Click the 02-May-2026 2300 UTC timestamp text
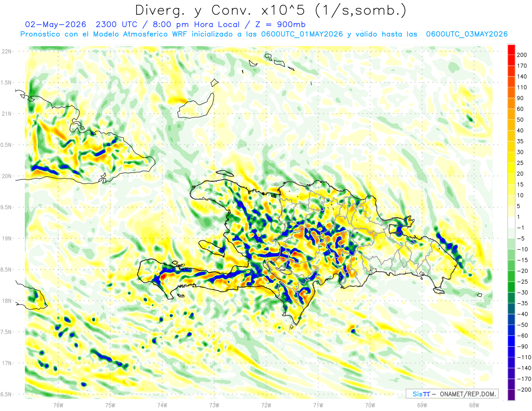The image size is (532, 411). click(90, 24)
